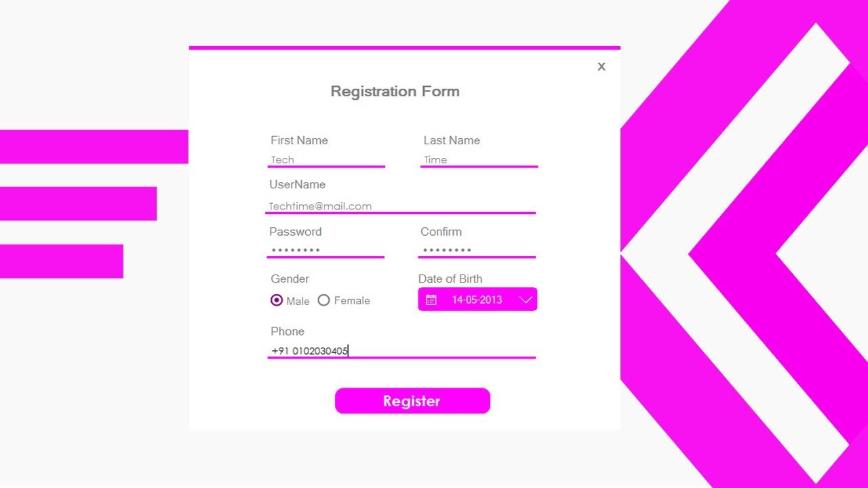This screenshot has height=488, width=868.
Task: Click the calendar icon in date picker
Action: 431,300
